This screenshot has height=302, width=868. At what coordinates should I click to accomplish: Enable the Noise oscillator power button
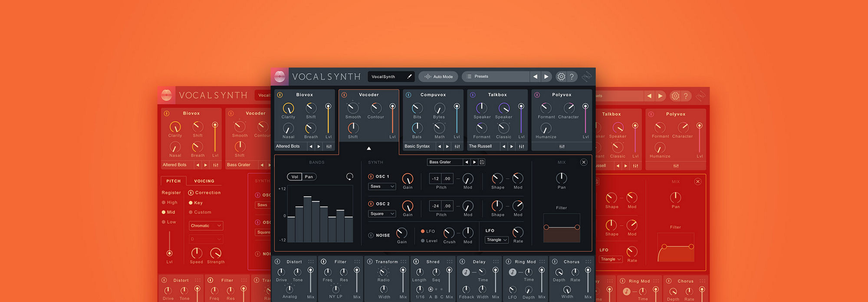click(371, 235)
